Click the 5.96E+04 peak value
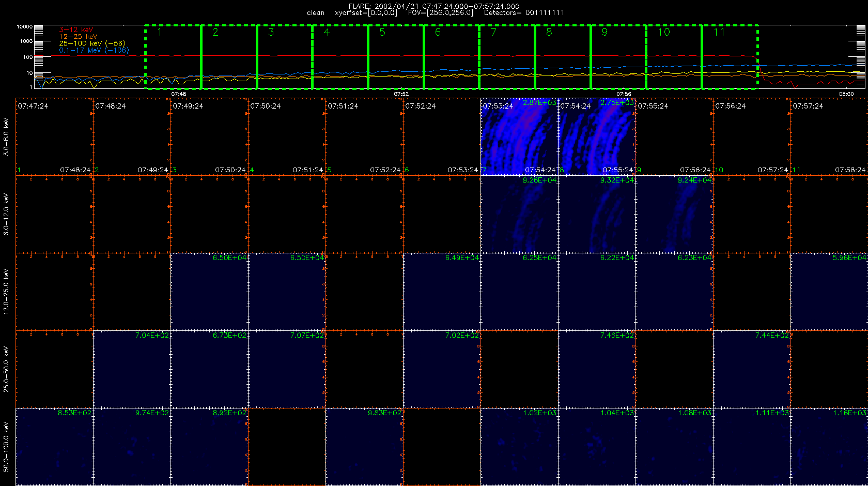Screen dimensions: 868x486 click(849, 257)
